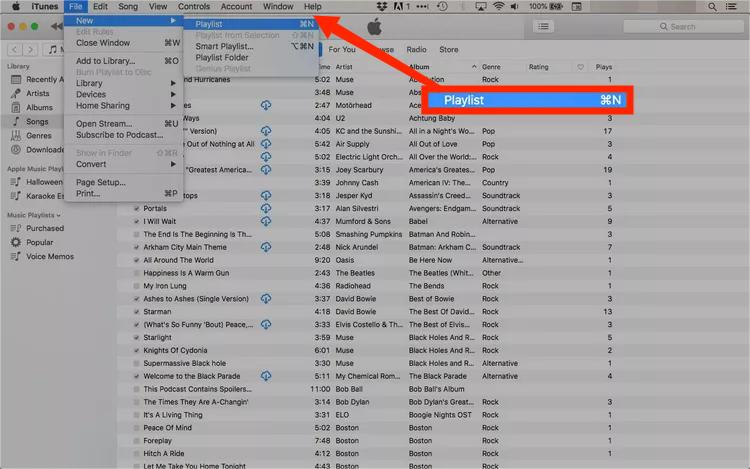
Task: Open Notification Center list icon
Action: [x=731, y=7]
